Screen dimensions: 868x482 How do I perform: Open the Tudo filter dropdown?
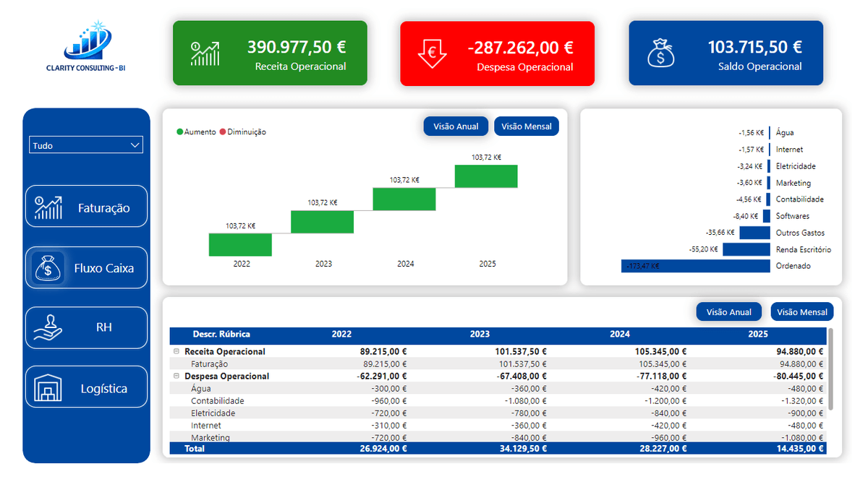tap(86, 145)
